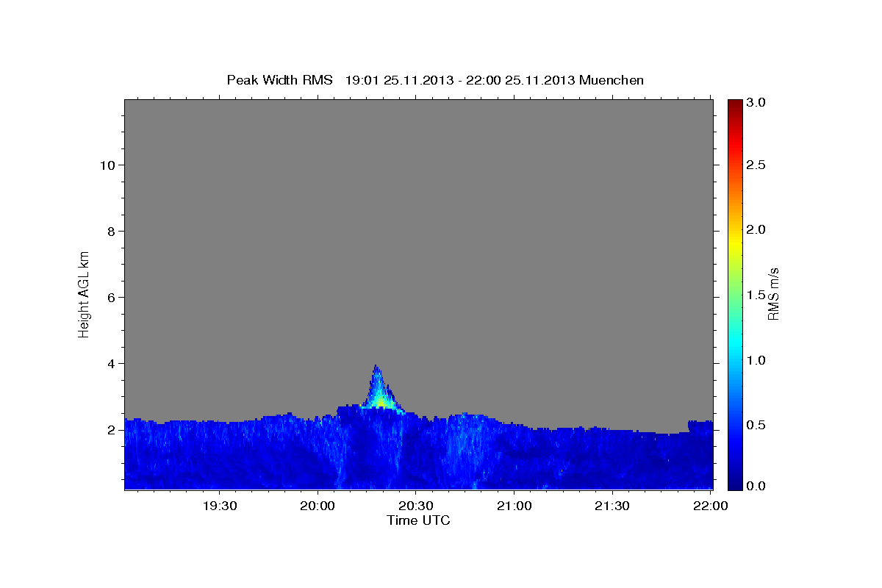Click the colorbar value 1.0
The image size is (882, 588).
click(x=756, y=360)
